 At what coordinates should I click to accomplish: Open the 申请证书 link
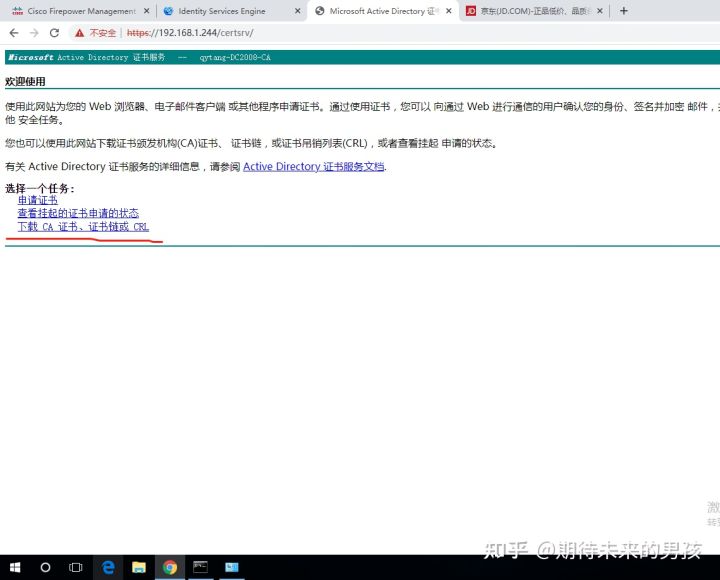(x=38, y=200)
